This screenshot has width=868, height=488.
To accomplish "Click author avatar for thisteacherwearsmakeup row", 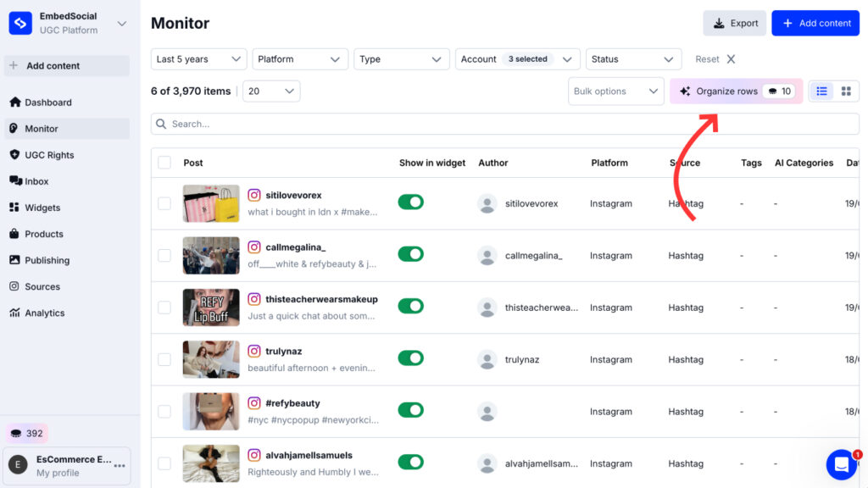I will click(487, 308).
